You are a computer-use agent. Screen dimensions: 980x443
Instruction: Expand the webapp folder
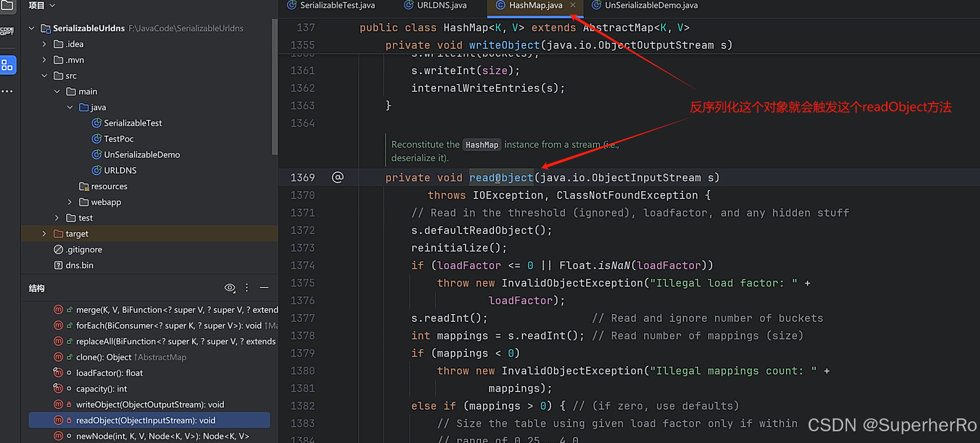point(70,202)
